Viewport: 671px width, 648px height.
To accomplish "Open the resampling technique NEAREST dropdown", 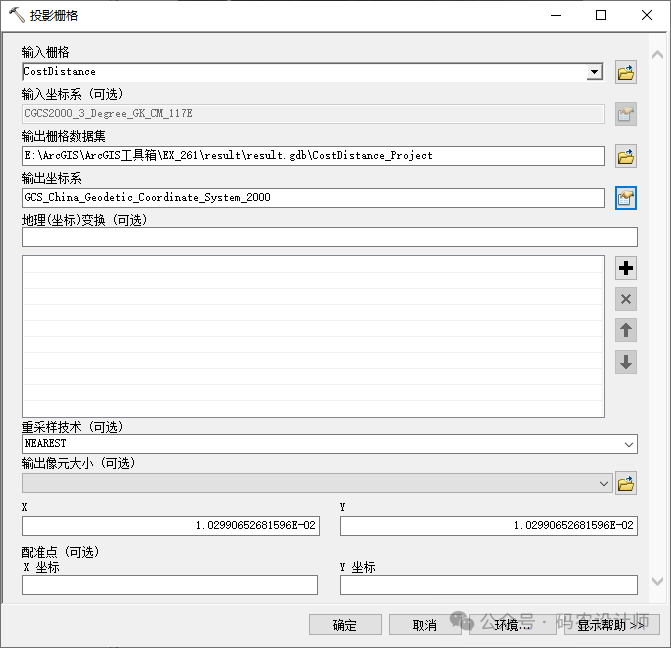I will tap(628, 444).
